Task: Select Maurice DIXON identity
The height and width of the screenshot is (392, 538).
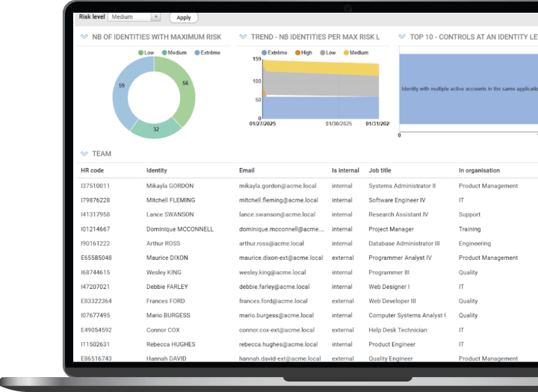Action: [167, 258]
